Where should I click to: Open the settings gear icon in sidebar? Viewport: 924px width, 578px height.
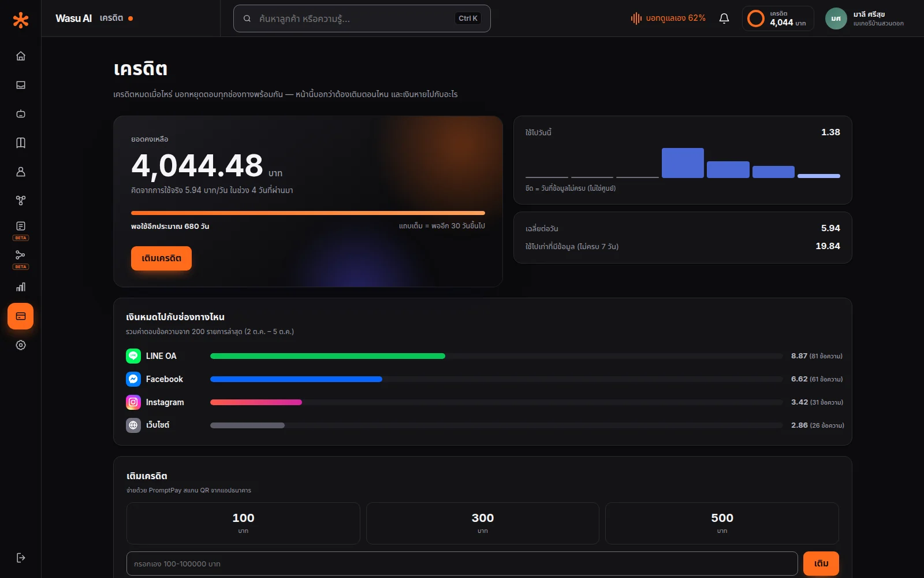(21, 345)
